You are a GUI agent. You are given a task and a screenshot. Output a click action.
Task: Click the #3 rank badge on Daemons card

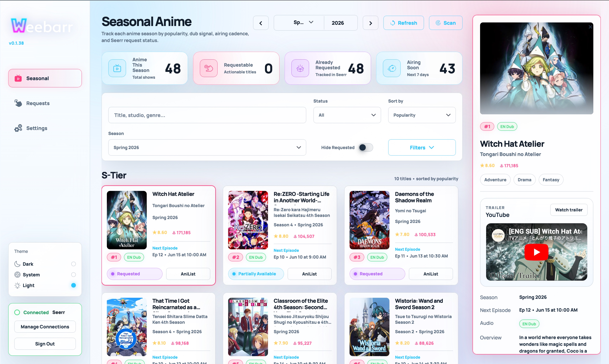coord(357,257)
